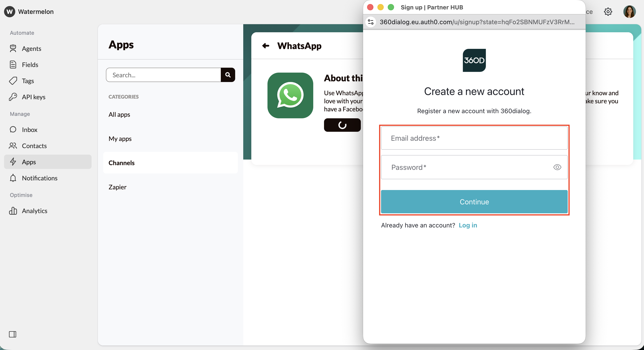644x350 pixels.
Task: Select Tags in the sidebar
Action: pyautogui.click(x=28, y=81)
